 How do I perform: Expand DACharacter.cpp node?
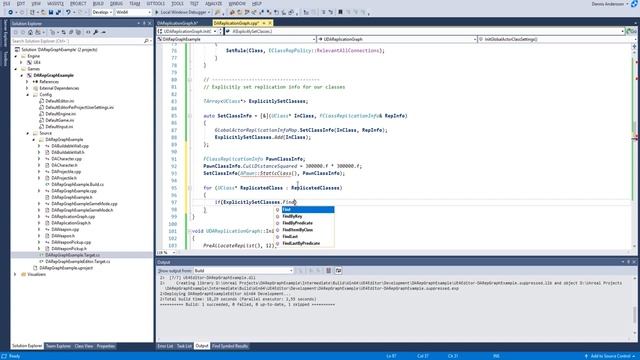[x=39, y=159]
